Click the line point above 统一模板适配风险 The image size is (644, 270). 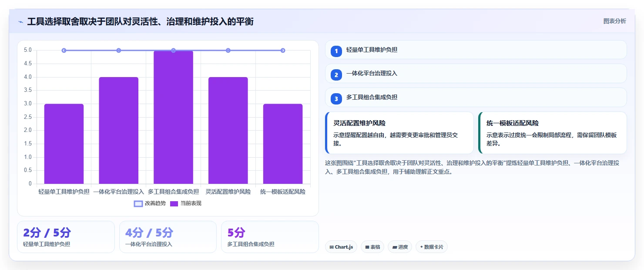pyautogui.click(x=283, y=51)
